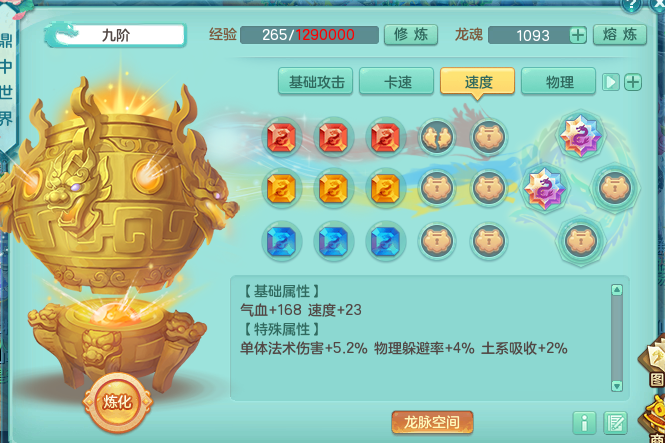Click the 修炼 button

(411, 35)
